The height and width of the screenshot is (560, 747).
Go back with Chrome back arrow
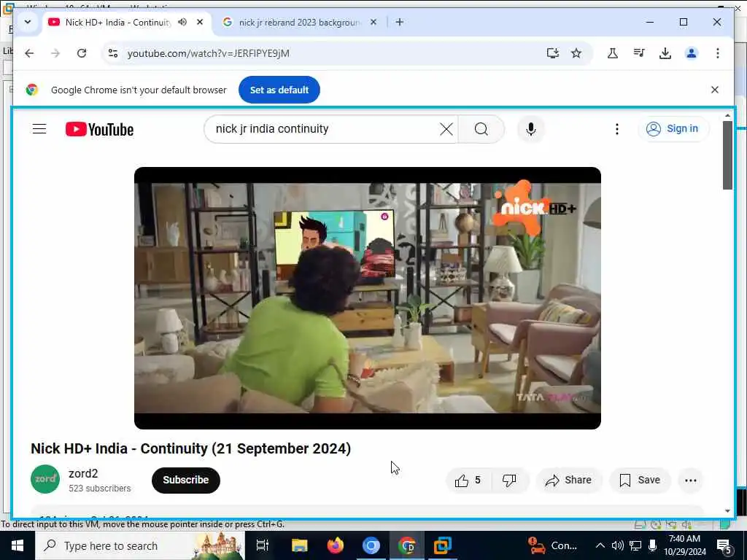click(29, 53)
